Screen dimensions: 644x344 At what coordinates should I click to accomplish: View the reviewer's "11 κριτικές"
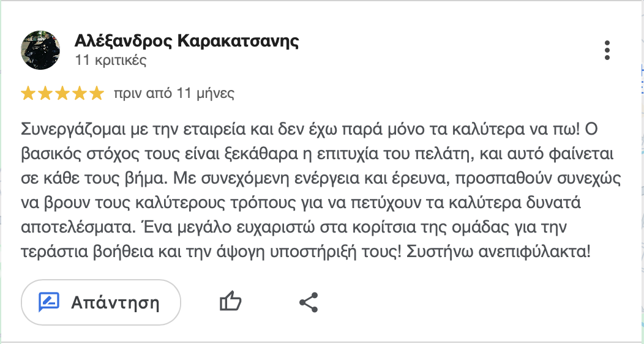click(x=110, y=61)
